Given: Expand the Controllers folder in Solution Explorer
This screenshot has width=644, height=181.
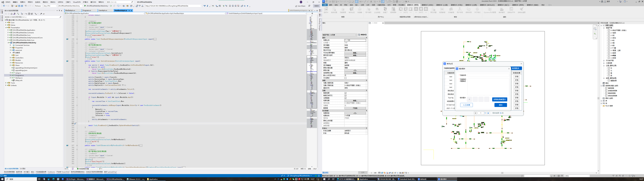Looking at the screenshot, I should coord(10,58).
